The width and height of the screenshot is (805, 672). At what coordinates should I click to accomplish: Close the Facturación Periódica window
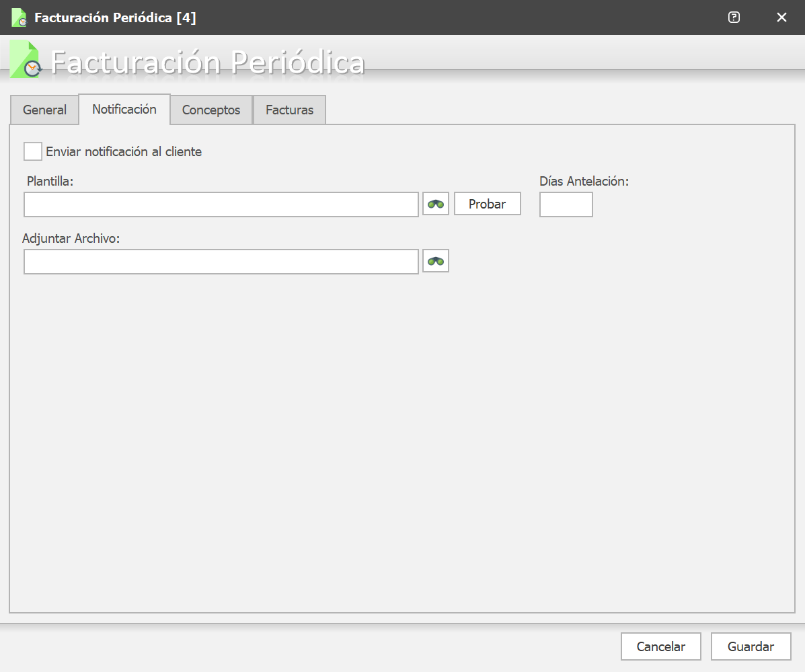pyautogui.click(x=781, y=17)
